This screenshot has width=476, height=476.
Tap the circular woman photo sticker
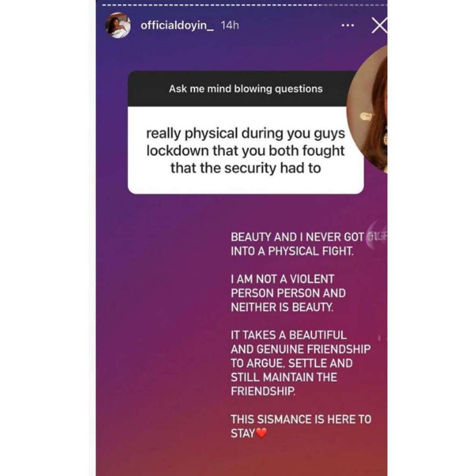coord(367,109)
